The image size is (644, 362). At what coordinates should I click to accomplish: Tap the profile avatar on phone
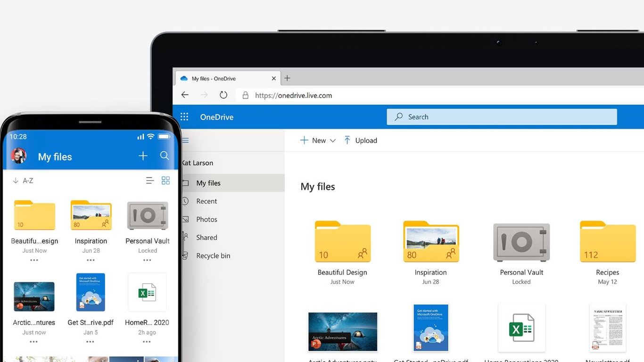19,156
